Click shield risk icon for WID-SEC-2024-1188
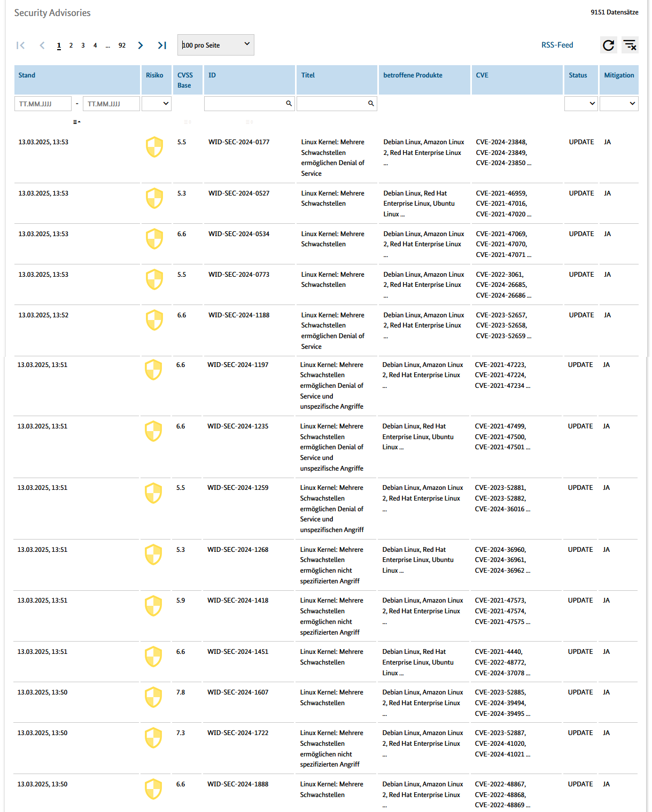Viewport: 652px width, 812px height. [x=154, y=320]
